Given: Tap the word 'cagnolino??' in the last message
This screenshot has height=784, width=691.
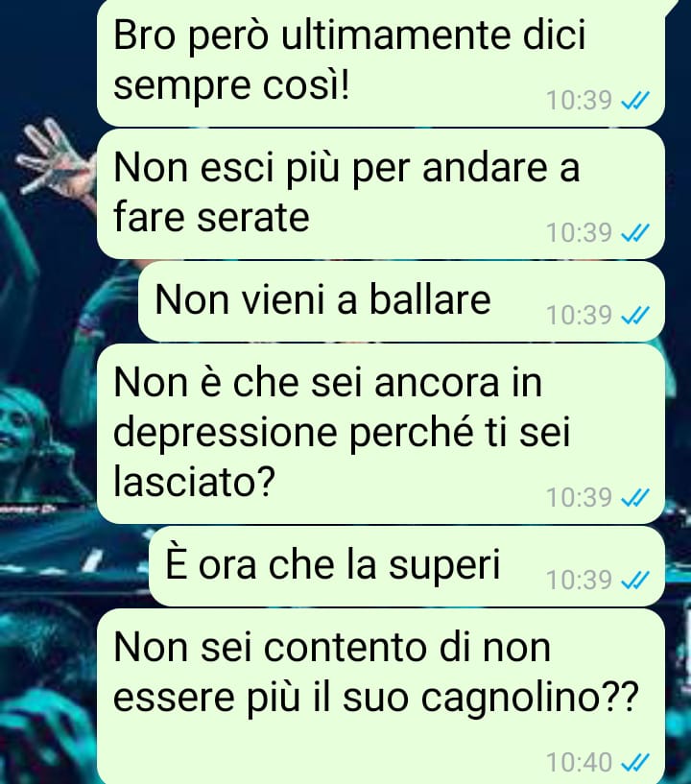Looking at the screenshot, I should coord(530,698).
